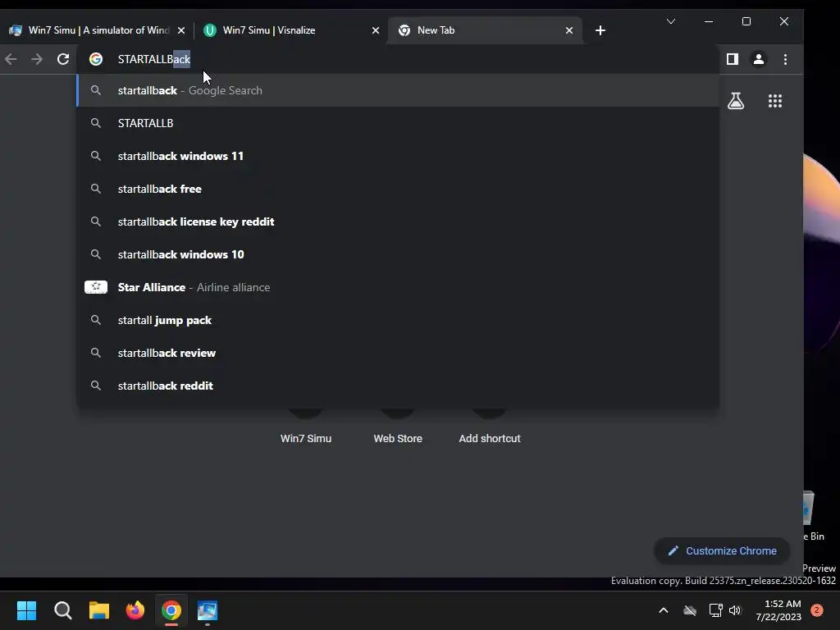Viewport: 840px width, 630px height.
Task: Click the Chrome taskbar icon
Action: coord(171,610)
